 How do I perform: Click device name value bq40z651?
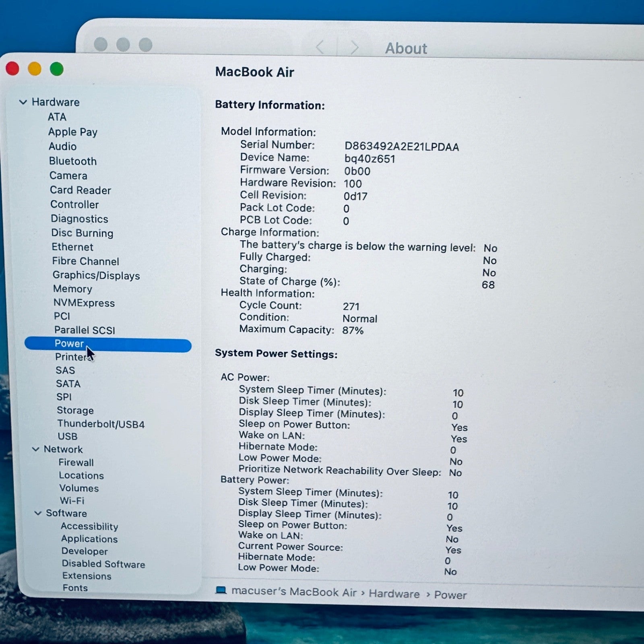pos(370,159)
